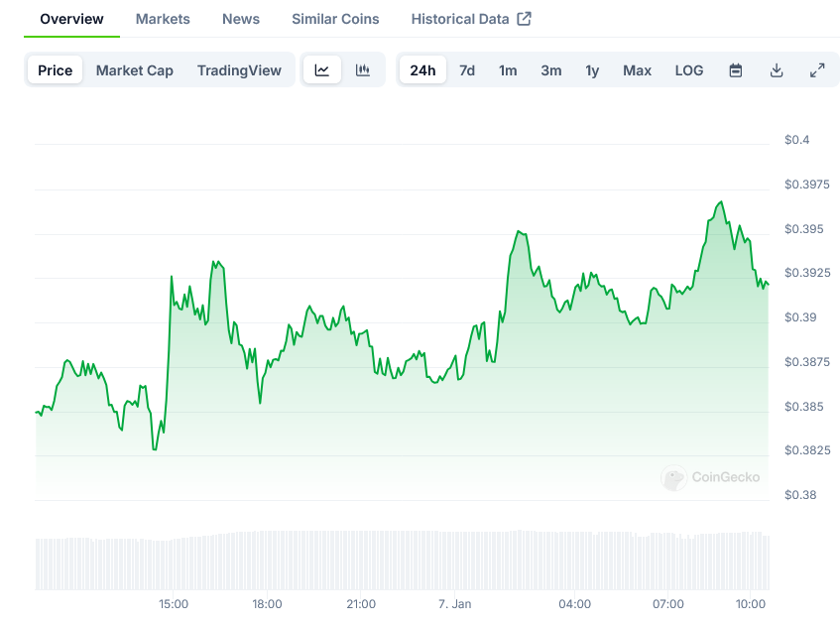Screen dimensions: 840x626
Task: Open the Markets tab
Action: (163, 19)
